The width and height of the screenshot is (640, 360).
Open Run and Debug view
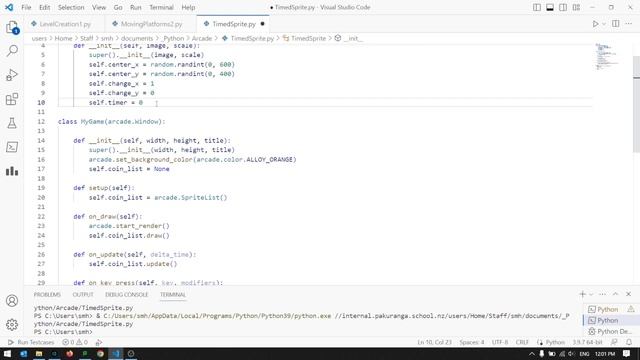coord(12,75)
